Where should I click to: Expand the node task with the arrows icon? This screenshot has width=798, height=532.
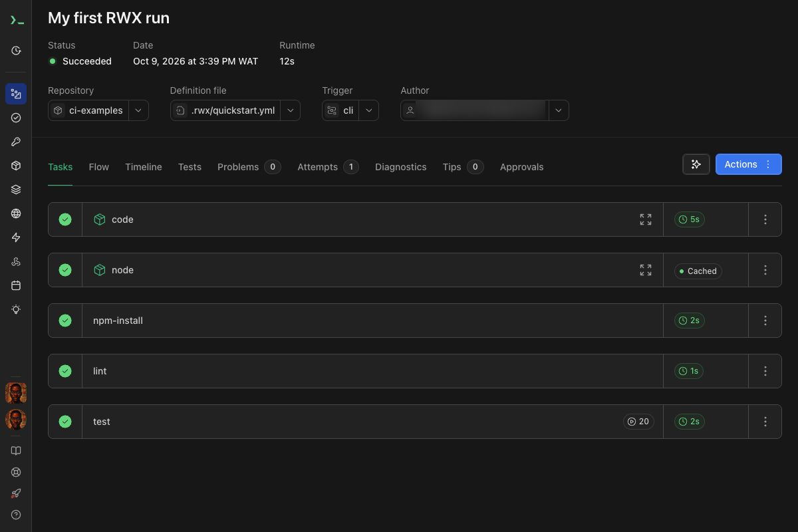646,270
